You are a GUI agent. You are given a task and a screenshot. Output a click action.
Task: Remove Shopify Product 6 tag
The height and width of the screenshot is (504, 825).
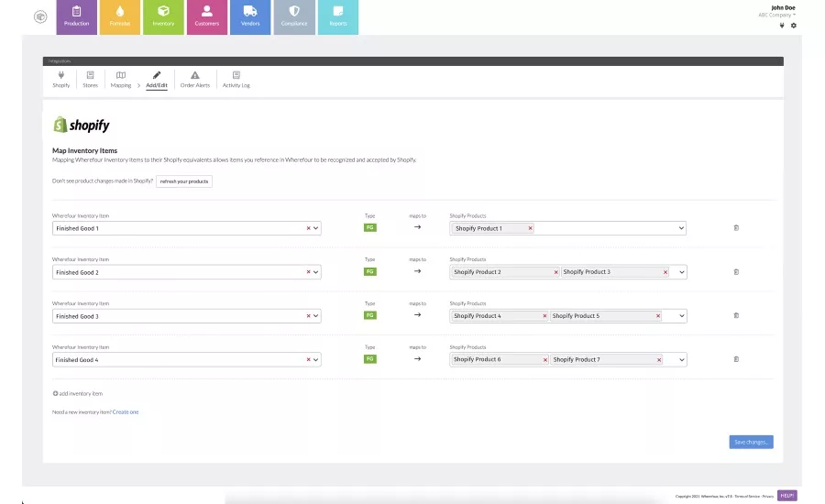545,360
